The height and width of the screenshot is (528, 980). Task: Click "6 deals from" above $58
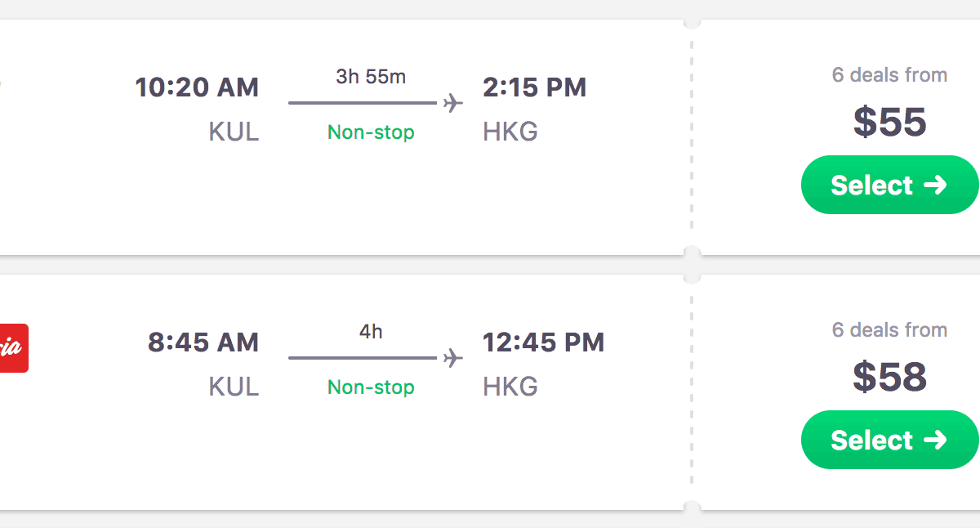(x=889, y=330)
